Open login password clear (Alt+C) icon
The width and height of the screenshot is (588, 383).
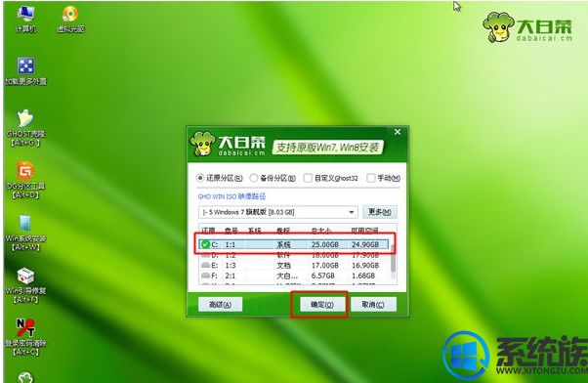25,337
